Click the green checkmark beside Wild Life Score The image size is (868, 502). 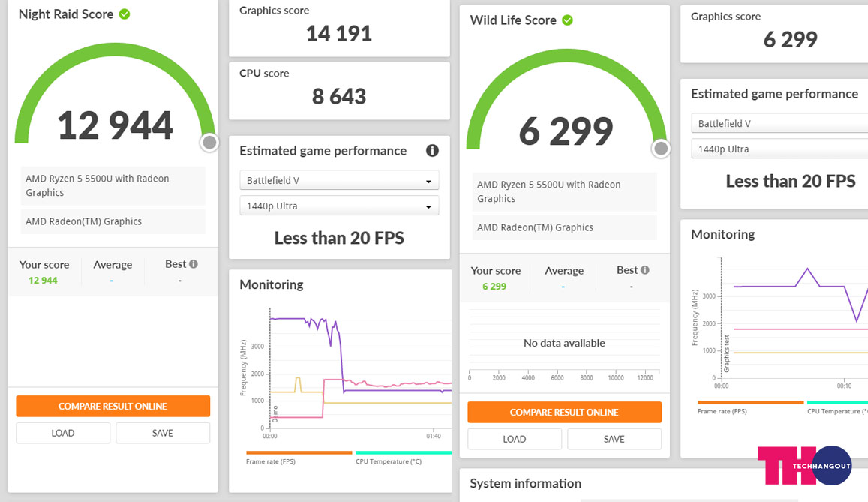click(567, 20)
